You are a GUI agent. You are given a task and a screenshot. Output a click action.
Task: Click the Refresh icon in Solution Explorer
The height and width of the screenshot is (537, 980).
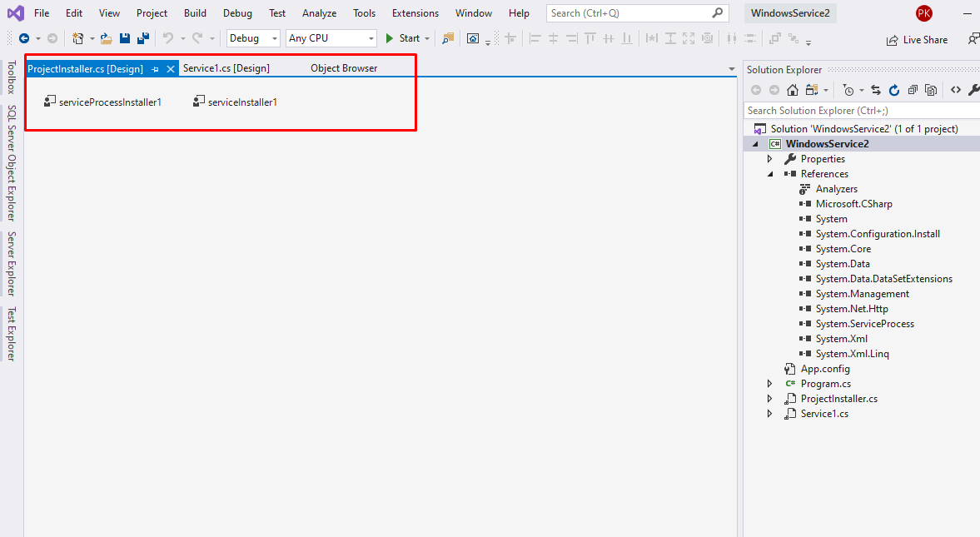[893, 89]
